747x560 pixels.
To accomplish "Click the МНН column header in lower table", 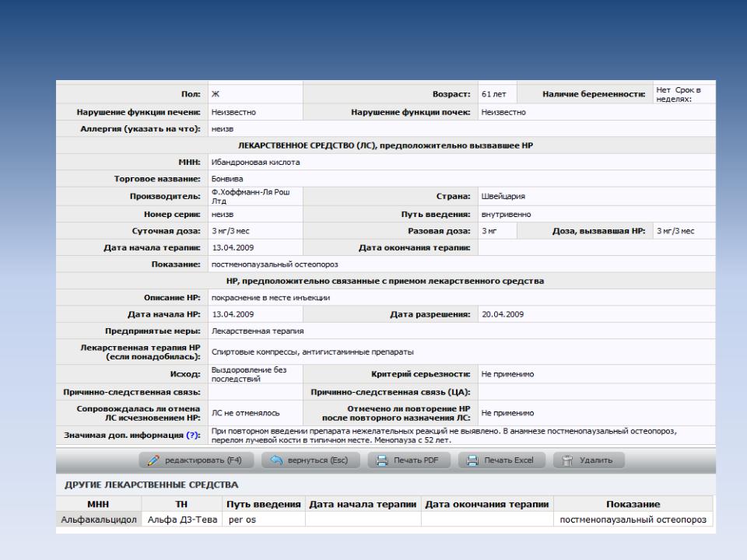I will tap(98, 505).
